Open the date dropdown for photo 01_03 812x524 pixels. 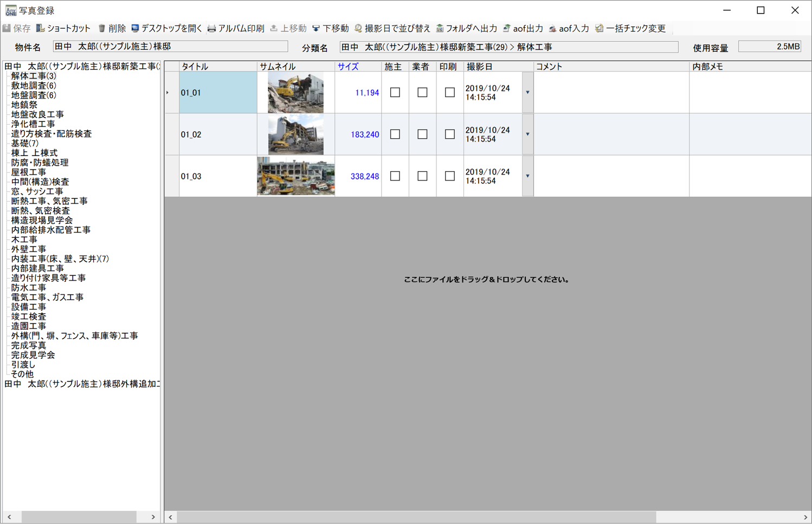click(526, 176)
